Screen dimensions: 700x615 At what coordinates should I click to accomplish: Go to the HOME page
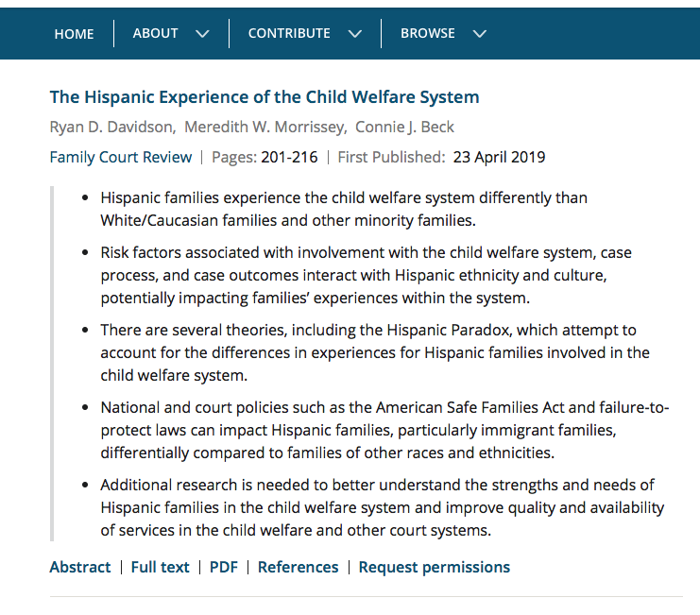click(74, 34)
